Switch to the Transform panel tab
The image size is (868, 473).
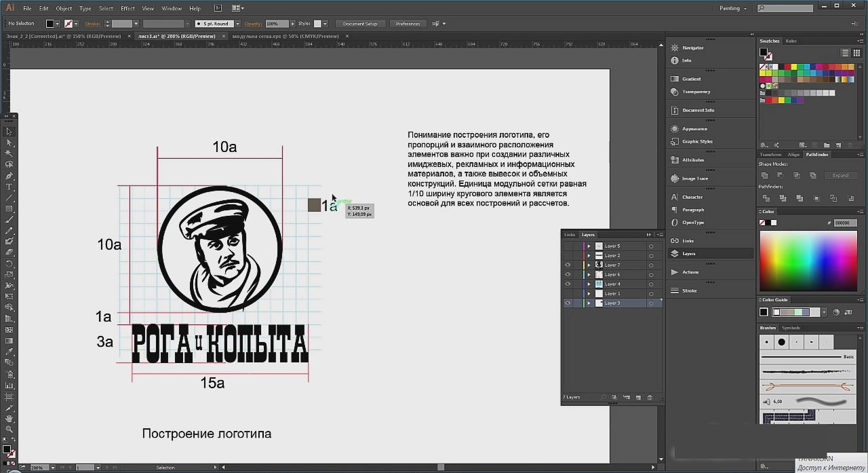click(771, 155)
